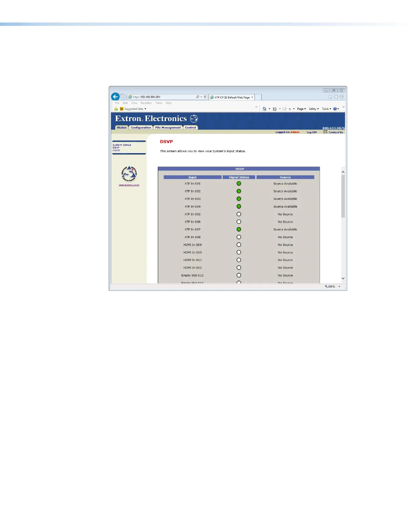Open the Tools menu in menu bar
The image size is (411, 532).
(159, 103)
